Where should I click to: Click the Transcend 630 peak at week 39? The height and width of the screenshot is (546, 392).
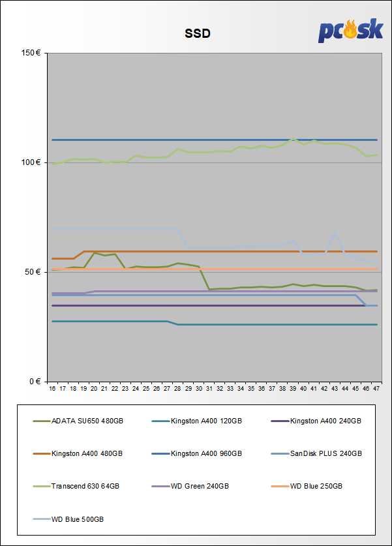(293, 138)
